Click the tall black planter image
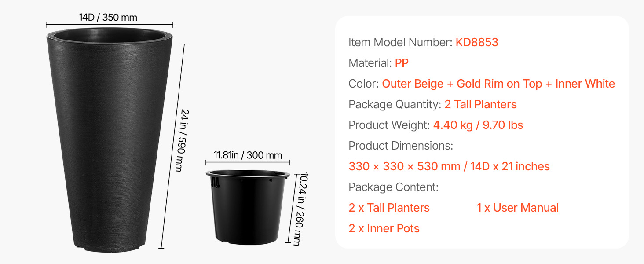 pos(110,141)
